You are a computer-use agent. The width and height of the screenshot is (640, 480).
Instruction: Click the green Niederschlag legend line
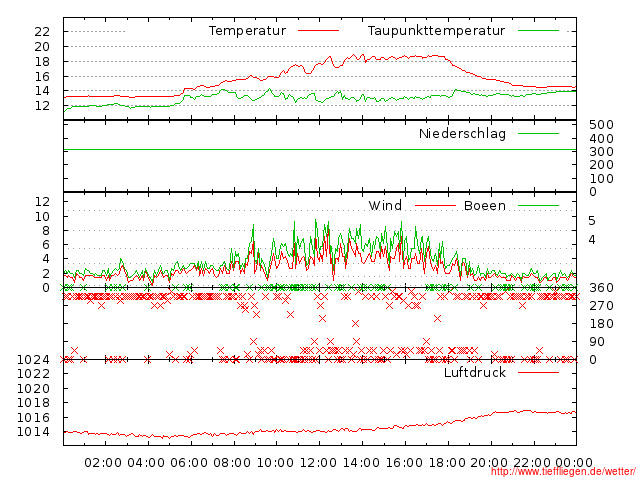[538, 133]
